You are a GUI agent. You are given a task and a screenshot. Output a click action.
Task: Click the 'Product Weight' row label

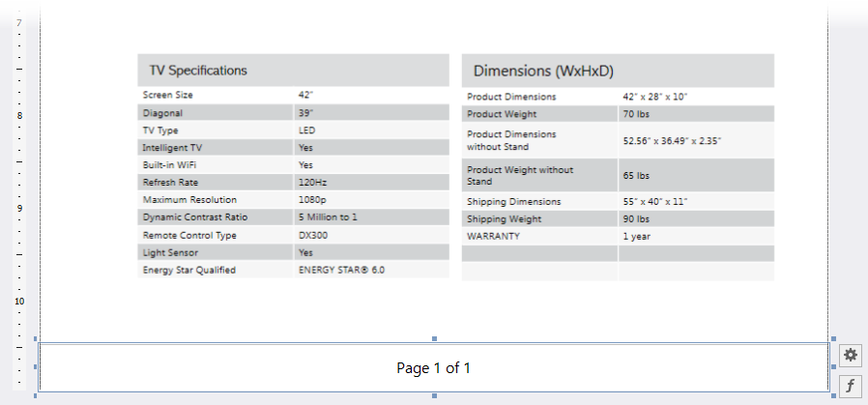click(539, 114)
